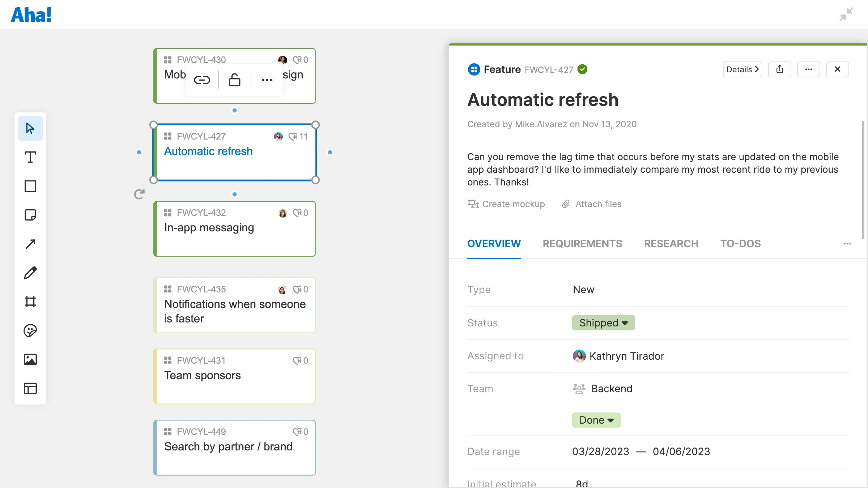Click the Image insert tool
The width and height of the screenshot is (868, 488).
[x=30, y=359]
